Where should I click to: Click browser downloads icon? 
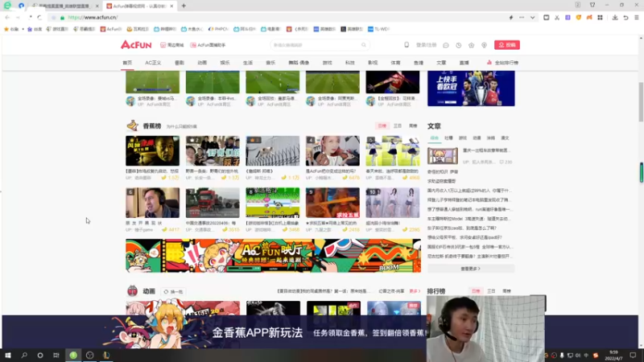615,18
